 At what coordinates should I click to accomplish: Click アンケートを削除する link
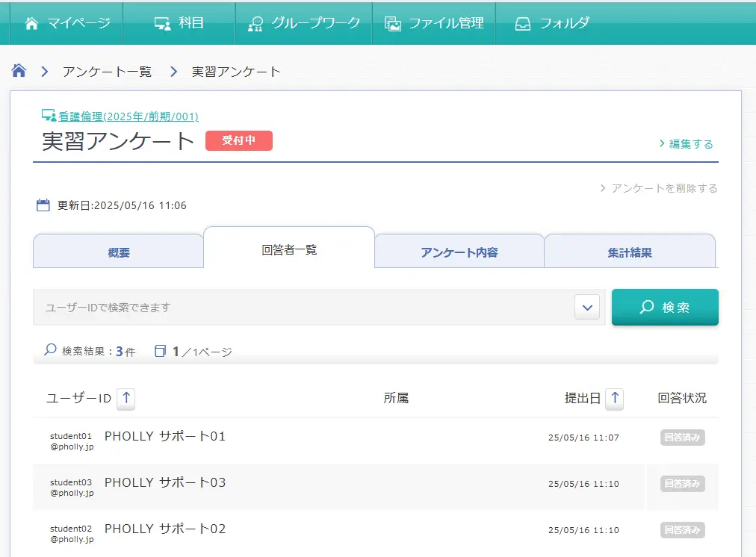[x=659, y=188]
